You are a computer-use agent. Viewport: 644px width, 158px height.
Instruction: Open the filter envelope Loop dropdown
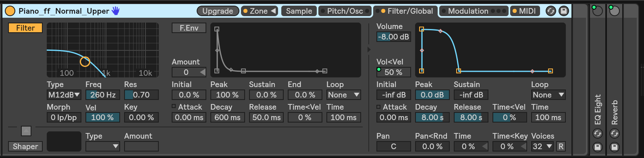click(343, 95)
